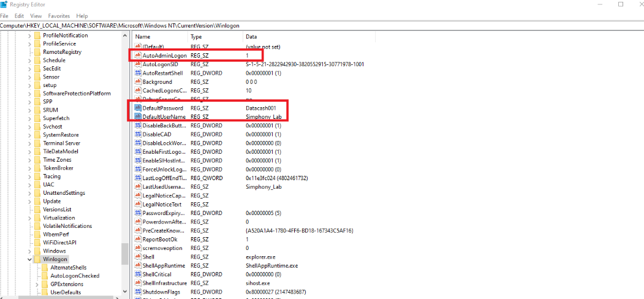Click the AutoRestartShell DWORD value icon
The image size is (644, 299).
point(138,73)
